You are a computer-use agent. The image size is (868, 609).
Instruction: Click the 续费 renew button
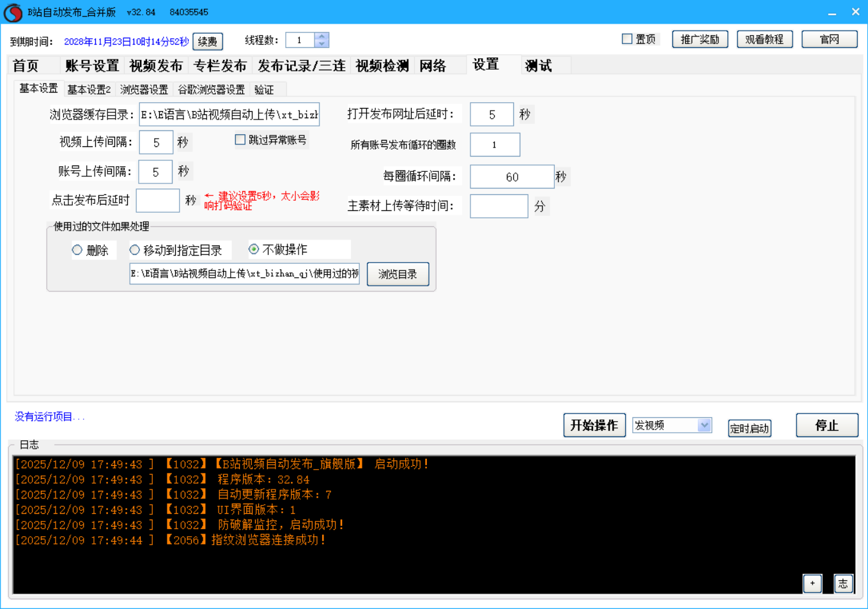pyautogui.click(x=207, y=42)
